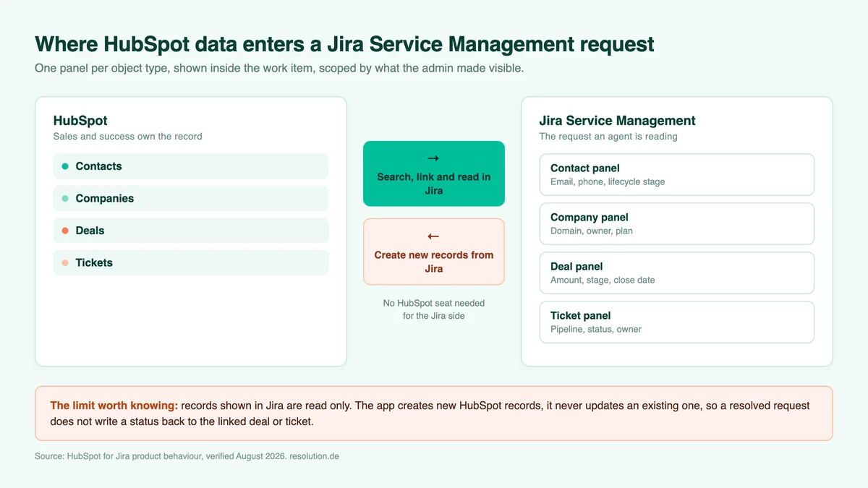The height and width of the screenshot is (488, 868).
Task: Click the 'Amount, stage, close date' text
Action: pos(603,281)
